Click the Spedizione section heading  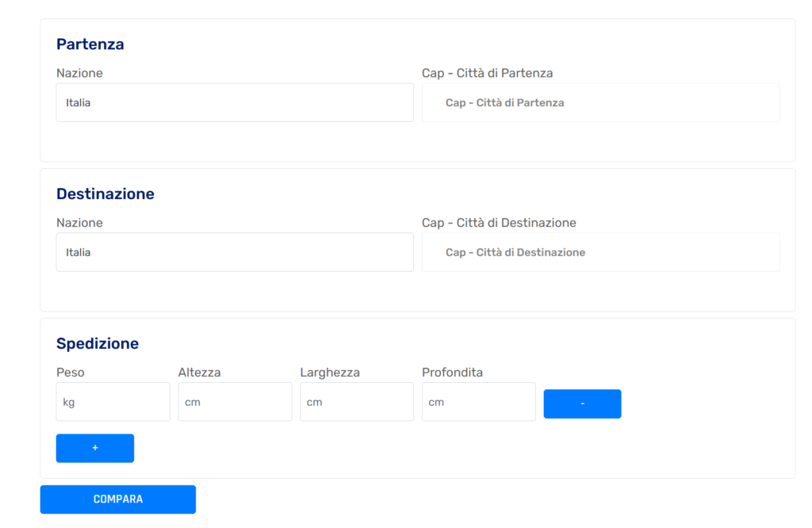pos(98,344)
